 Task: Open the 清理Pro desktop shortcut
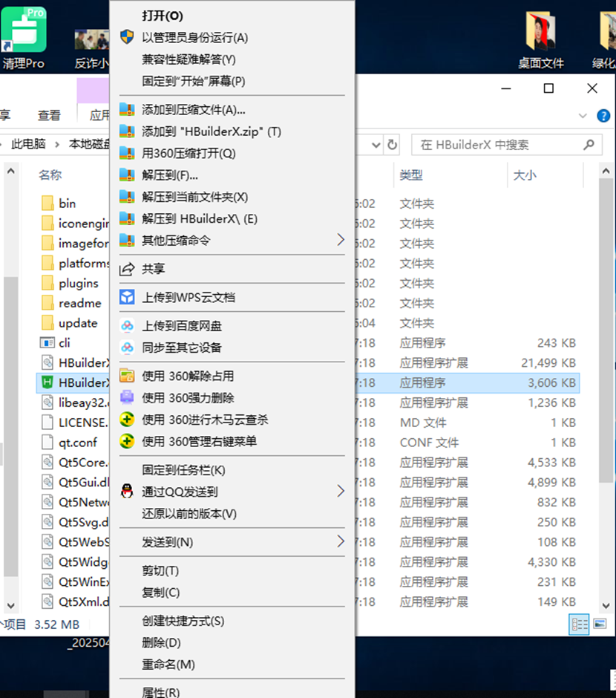[24, 39]
